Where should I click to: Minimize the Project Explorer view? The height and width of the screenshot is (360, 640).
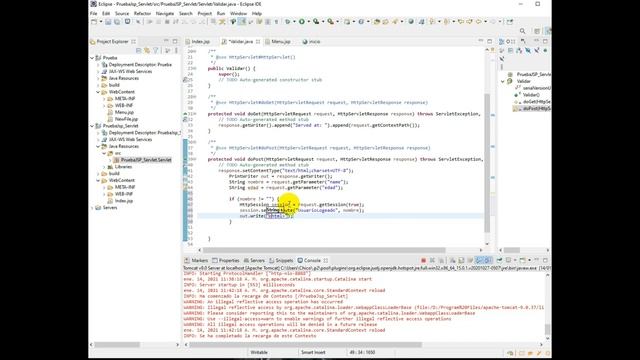[166, 41]
